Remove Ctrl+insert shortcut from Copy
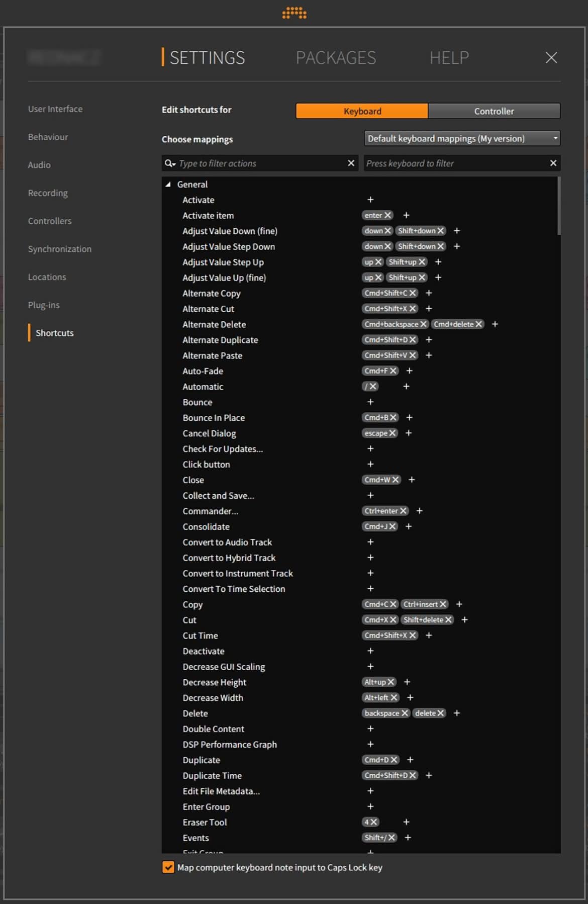The height and width of the screenshot is (904, 588). [x=443, y=604]
